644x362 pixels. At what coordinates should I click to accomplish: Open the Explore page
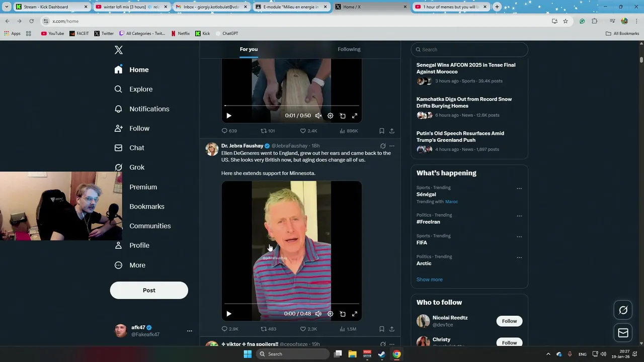pos(133,89)
